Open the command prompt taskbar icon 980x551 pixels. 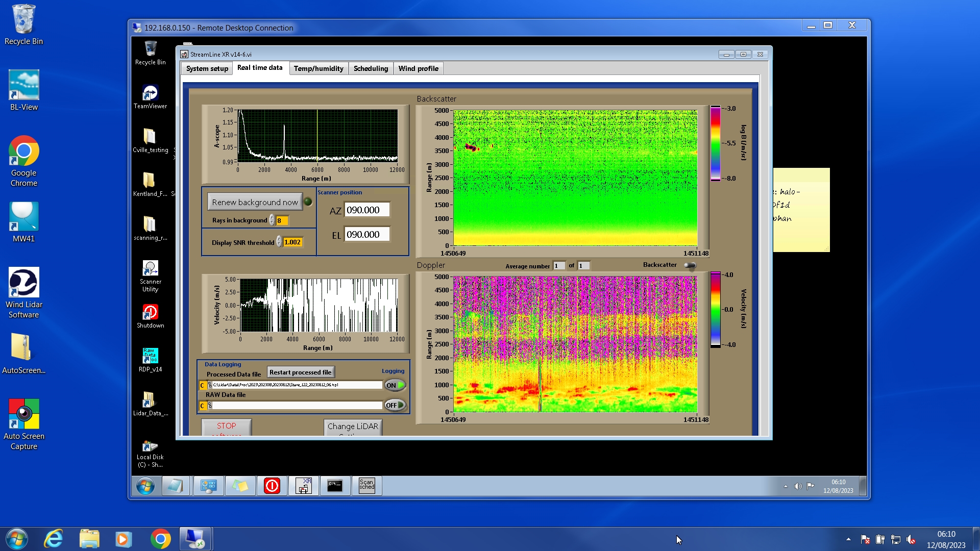(335, 486)
